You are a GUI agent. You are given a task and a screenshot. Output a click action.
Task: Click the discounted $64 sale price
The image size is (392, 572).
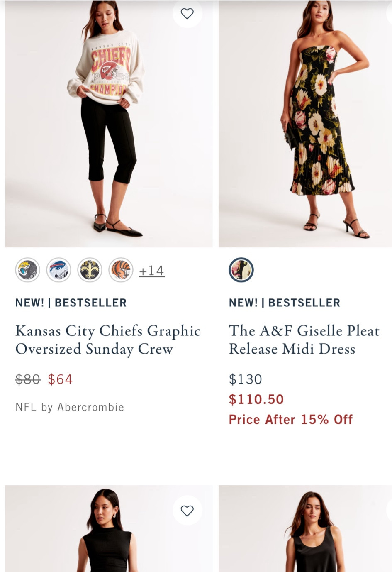tap(60, 379)
